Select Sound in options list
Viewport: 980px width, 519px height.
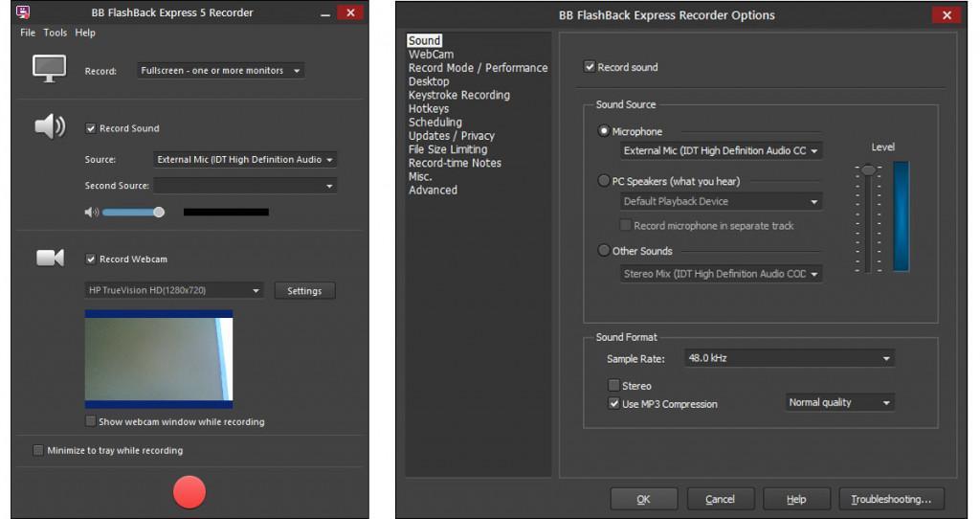[424, 40]
